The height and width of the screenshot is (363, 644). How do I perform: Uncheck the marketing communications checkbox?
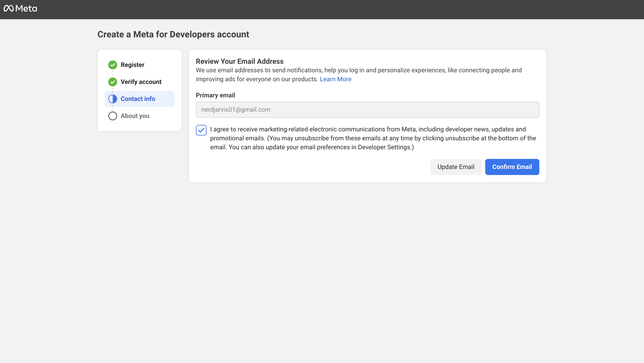pyautogui.click(x=201, y=130)
